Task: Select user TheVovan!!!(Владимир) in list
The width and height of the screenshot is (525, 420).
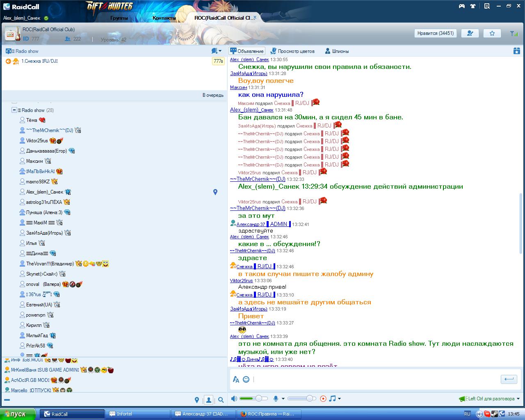Action: point(50,264)
